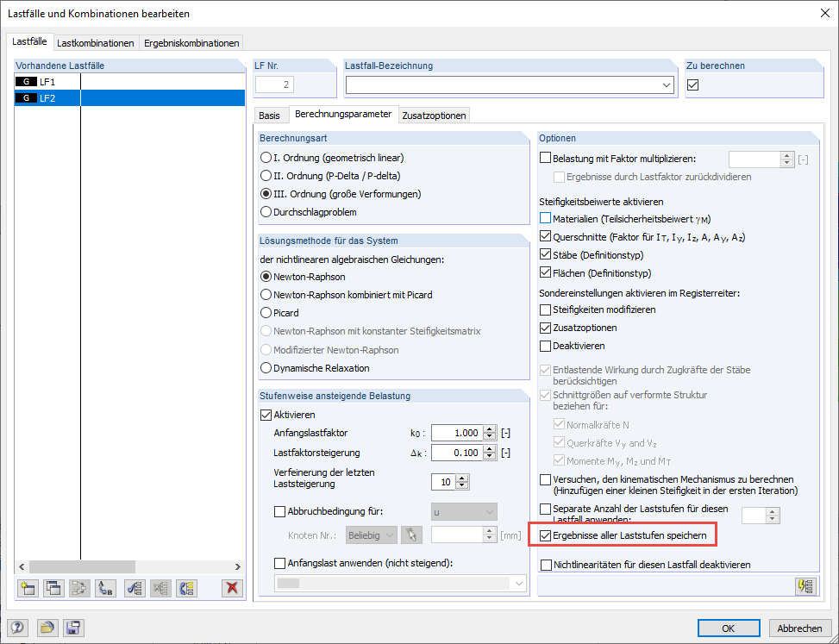Switch to Lastkombinationen tab
839x644 pixels.
(x=95, y=43)
